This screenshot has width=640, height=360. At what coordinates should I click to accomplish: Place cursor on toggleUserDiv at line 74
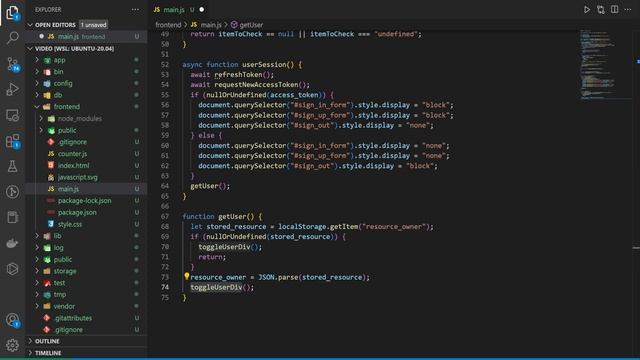[x=216, y=287]
